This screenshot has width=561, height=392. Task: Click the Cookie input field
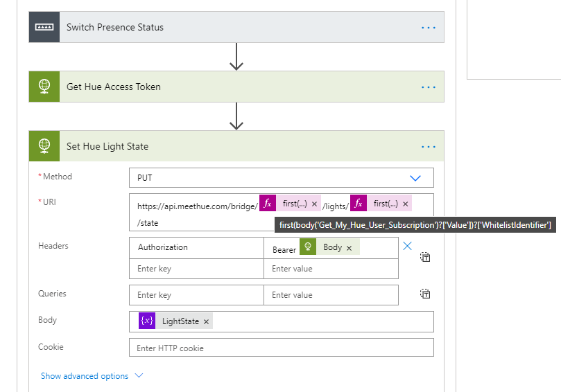281,348
